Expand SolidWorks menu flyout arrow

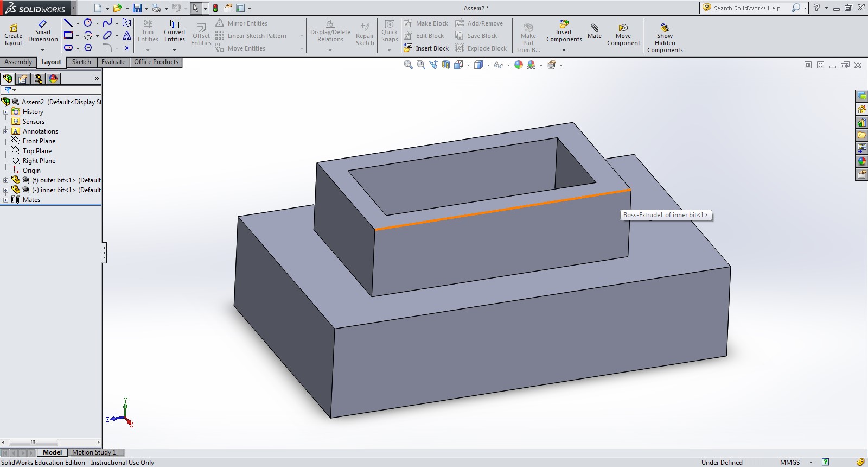click(x=74, y=8)
